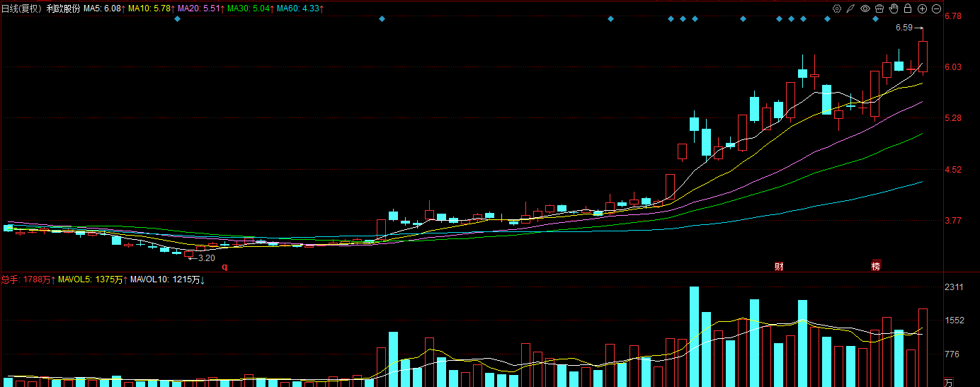980x387 pixels.
Task: Toggle the chart lock icon
Action: [908, 8]
